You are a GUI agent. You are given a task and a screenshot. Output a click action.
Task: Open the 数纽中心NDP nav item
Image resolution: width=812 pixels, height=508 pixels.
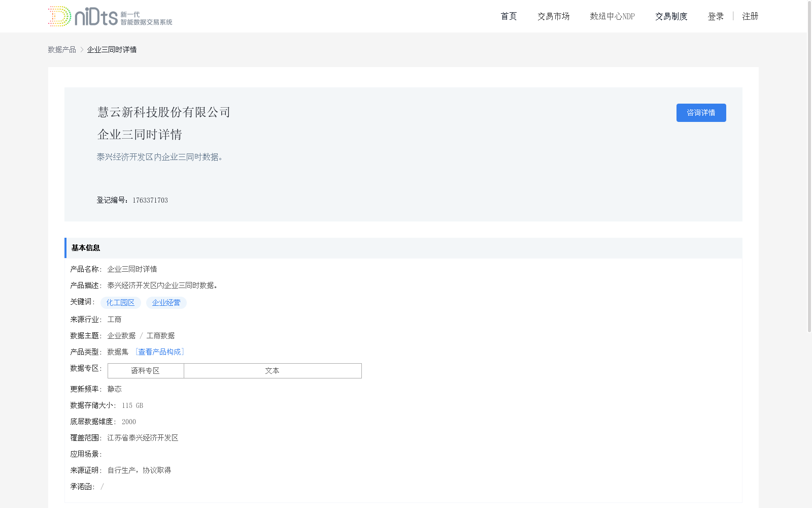(612, 16)
